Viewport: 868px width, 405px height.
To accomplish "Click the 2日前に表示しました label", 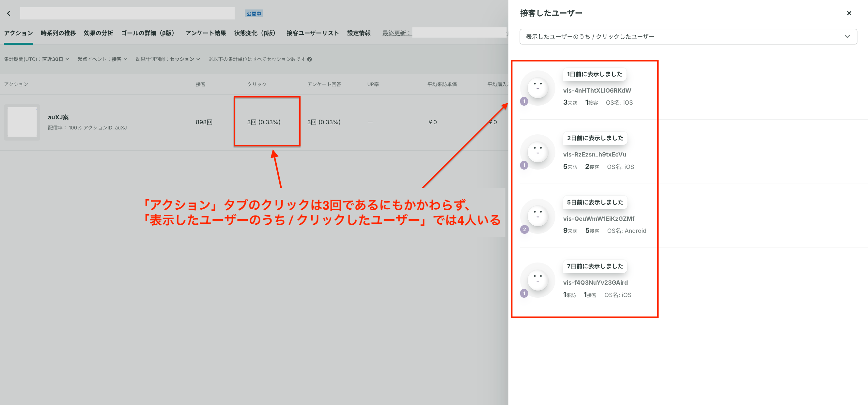I will 595,138.
